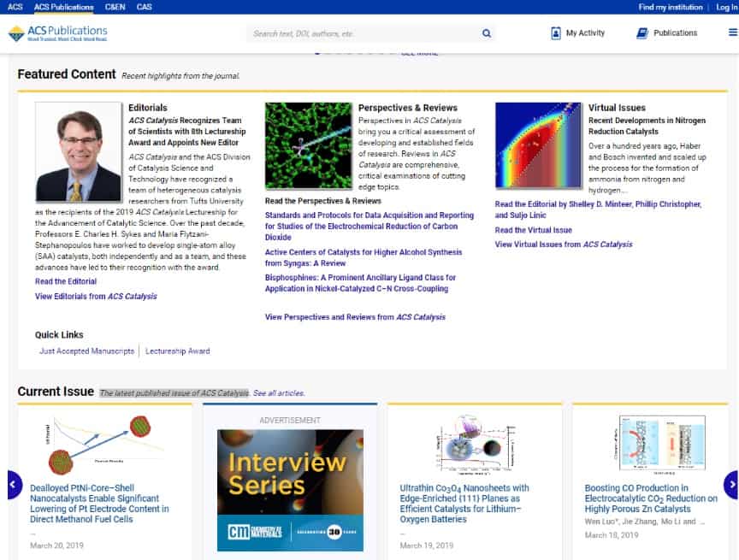
Task: Open the Bisphosphines ligand class article
Action: tap(361, 283)
